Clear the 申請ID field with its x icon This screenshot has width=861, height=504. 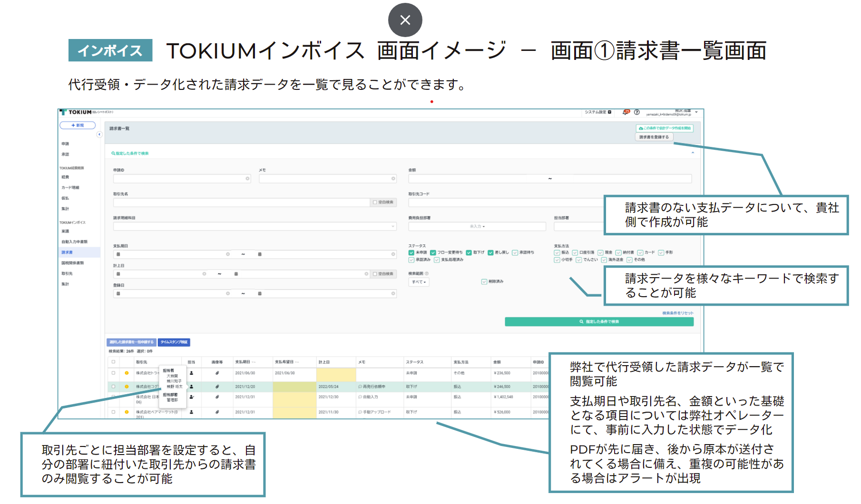(247, 179)
